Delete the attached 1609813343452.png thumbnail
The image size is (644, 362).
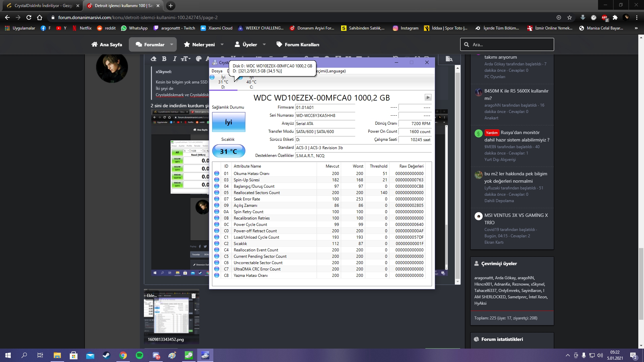194,296
